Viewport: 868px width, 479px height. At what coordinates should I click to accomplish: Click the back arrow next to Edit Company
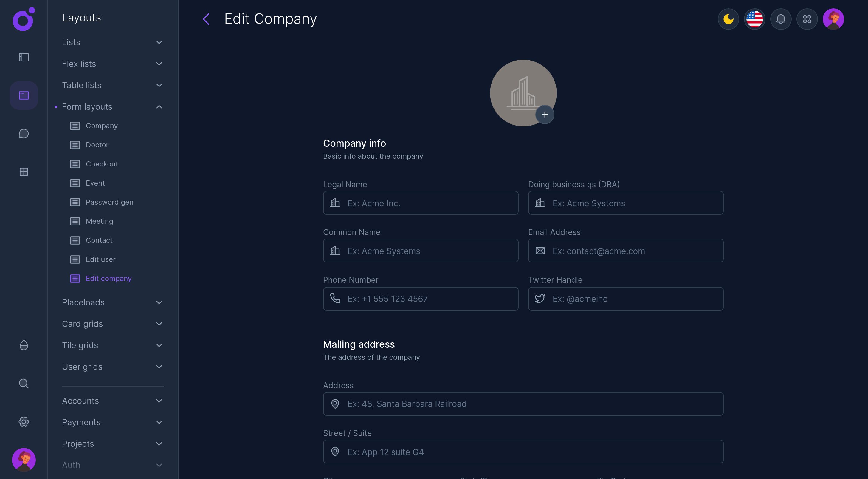[206, 19]
